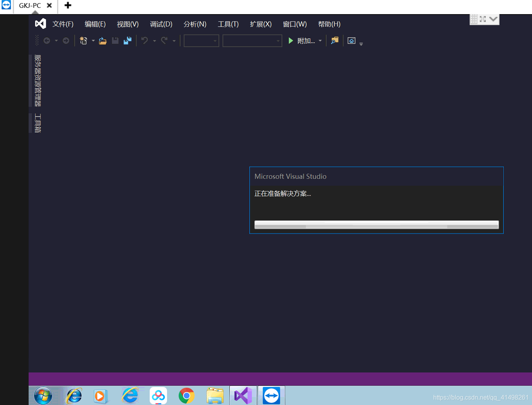This screenshot has height=405, width=532.
Task: Open the 帮助(H) menu
Action: pyautogui.click(x=329, y=24)
